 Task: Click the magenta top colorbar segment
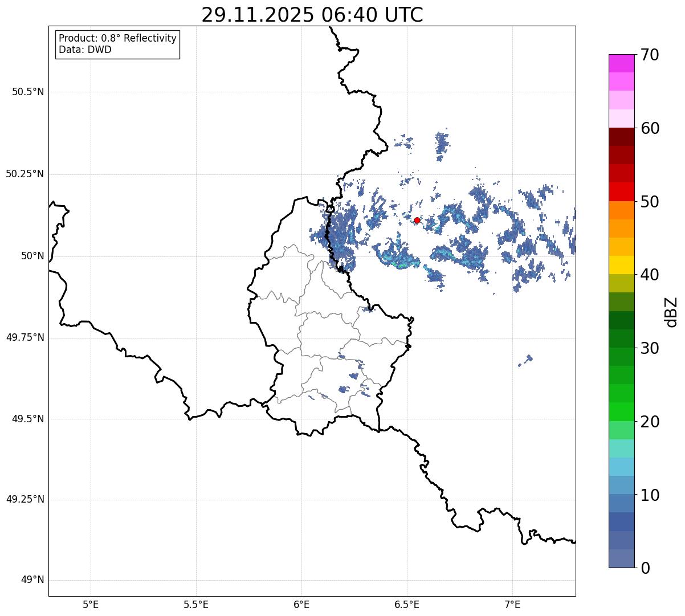tap(621, 63)
